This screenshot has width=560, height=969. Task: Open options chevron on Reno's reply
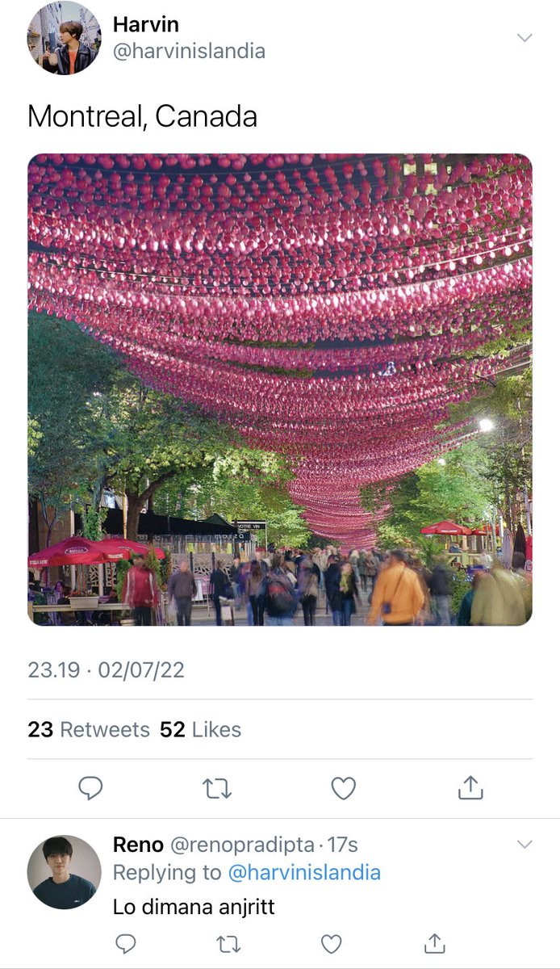(524, 845)
